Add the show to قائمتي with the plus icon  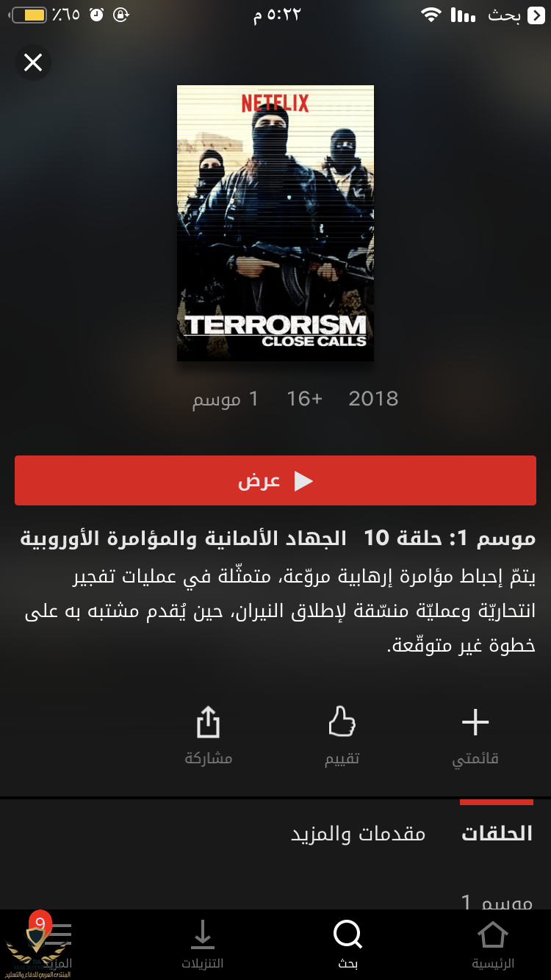coord(475,737)
